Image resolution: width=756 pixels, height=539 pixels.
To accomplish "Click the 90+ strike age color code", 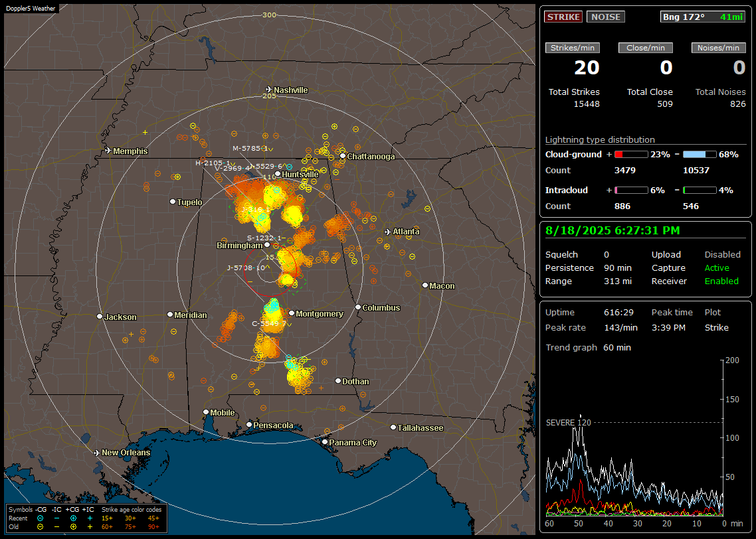I will point(154,527).
